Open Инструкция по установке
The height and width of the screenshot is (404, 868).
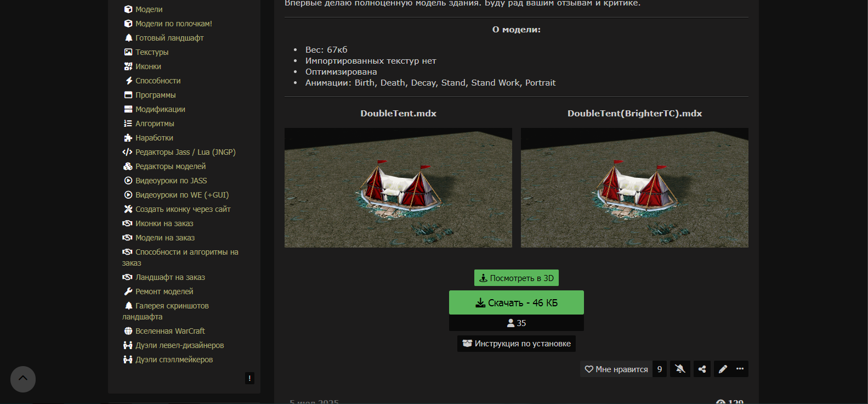coord(517,344)
